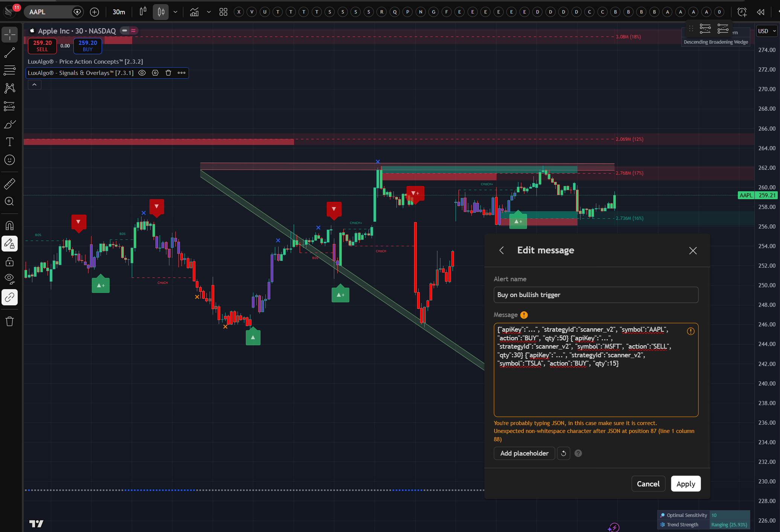Click the create alert clock icon
Screen dimensions: 780x532
742,12
